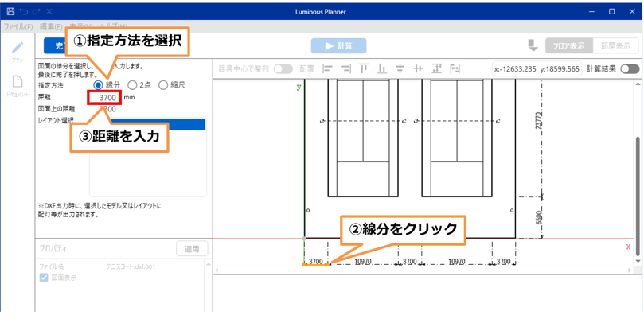Click the align top edges icon

pyautogui.click(x=364, y=69)
